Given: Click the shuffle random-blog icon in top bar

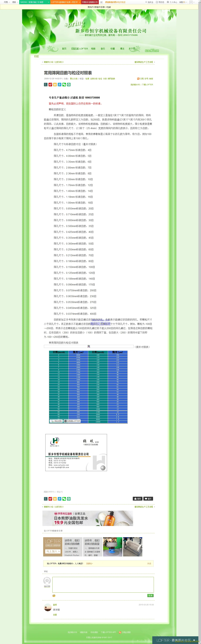Looking at the screenshot, I should pos(101,2).
